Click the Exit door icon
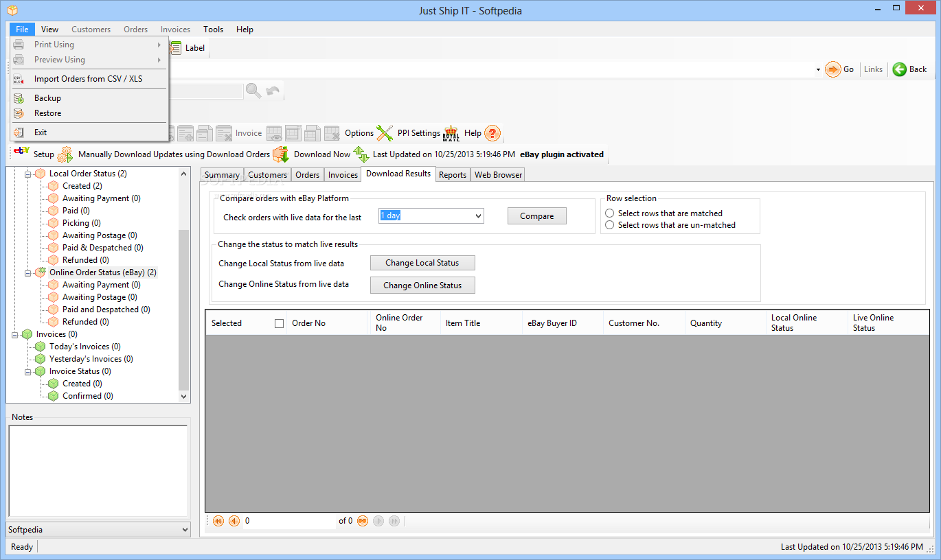This screenshot has width=941, height=560. click(x=19, y=132)
